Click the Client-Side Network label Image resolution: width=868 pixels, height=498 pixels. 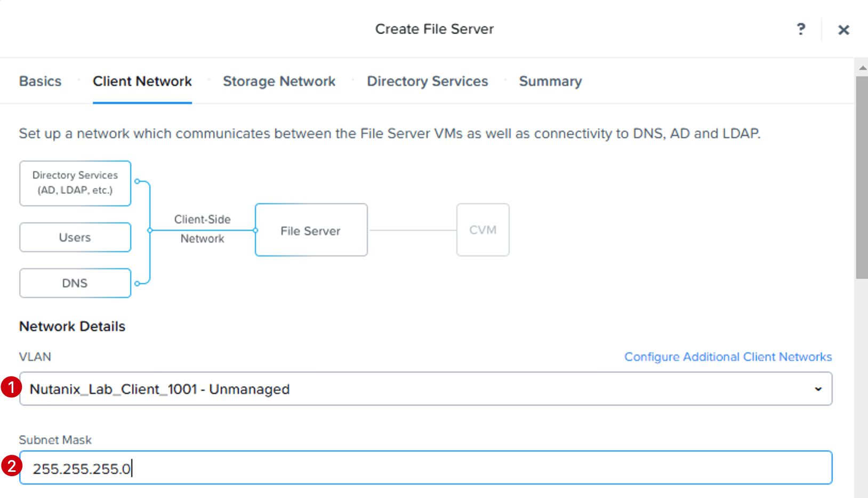tap(203, 229)
